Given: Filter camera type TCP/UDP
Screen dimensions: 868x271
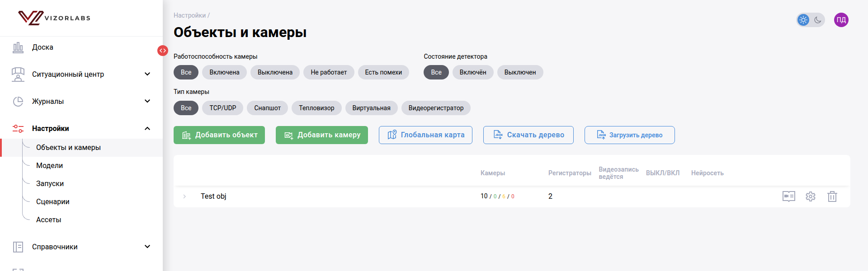Looking at the screenshot, I should click(222, 108).
